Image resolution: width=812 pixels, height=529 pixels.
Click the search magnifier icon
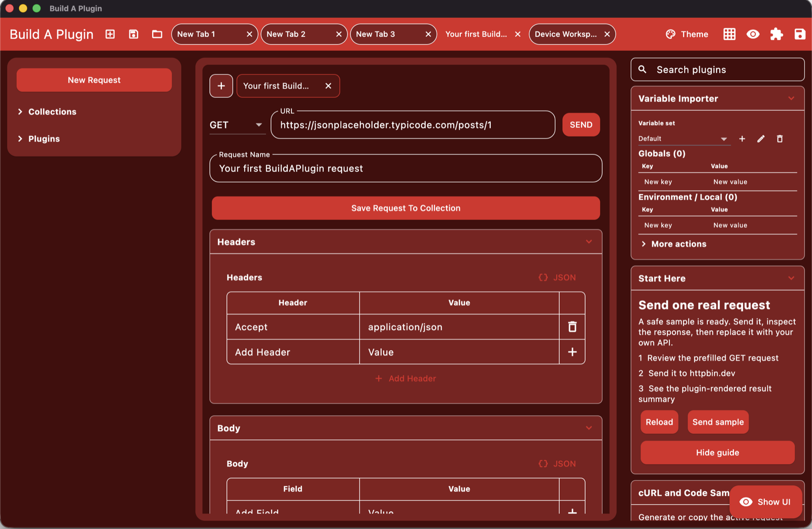pyautogui.click(x=642, y=69)
